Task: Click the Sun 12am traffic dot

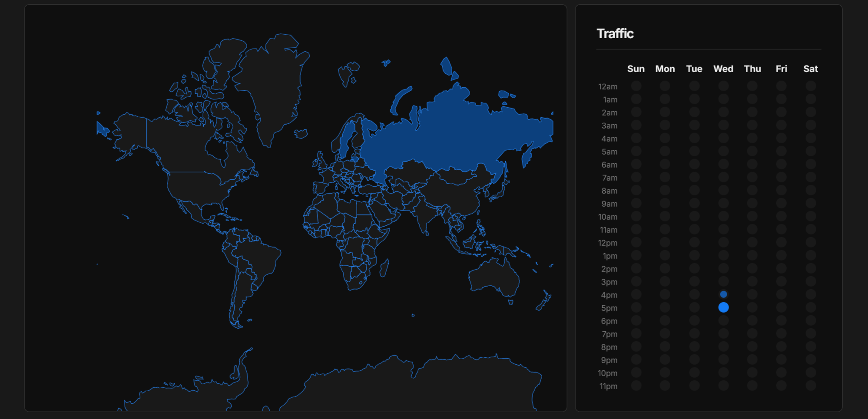Action: [636, 86]
